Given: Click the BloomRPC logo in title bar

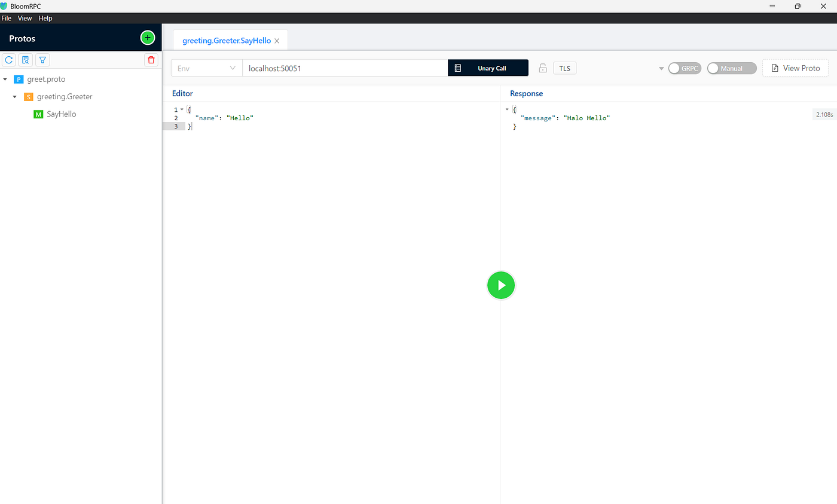Looking at the screenshot, I should click(4, 6).
